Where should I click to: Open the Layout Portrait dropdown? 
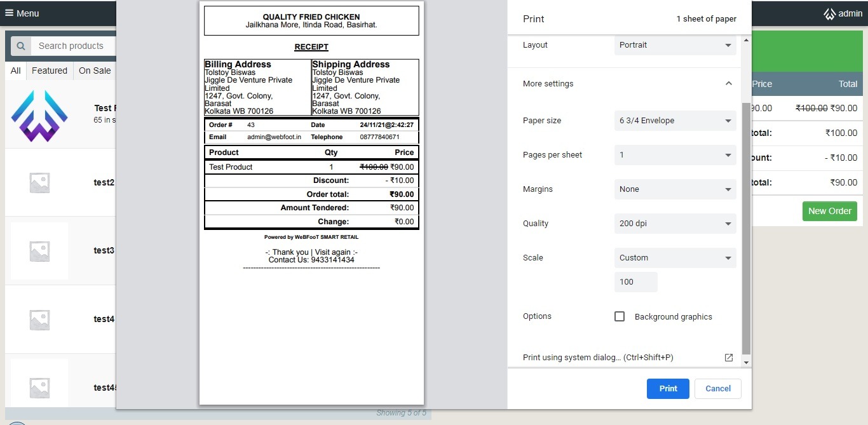click(x=675, y=45)
